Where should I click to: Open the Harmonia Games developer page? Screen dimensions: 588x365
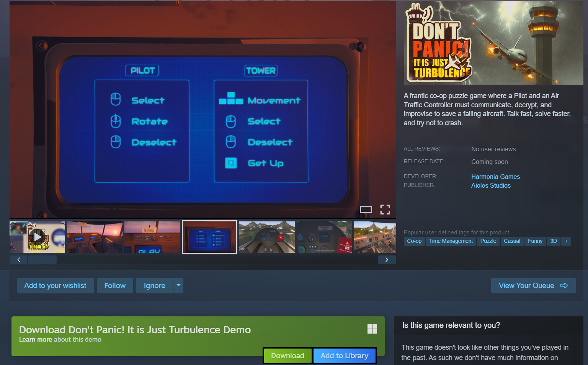495,177
